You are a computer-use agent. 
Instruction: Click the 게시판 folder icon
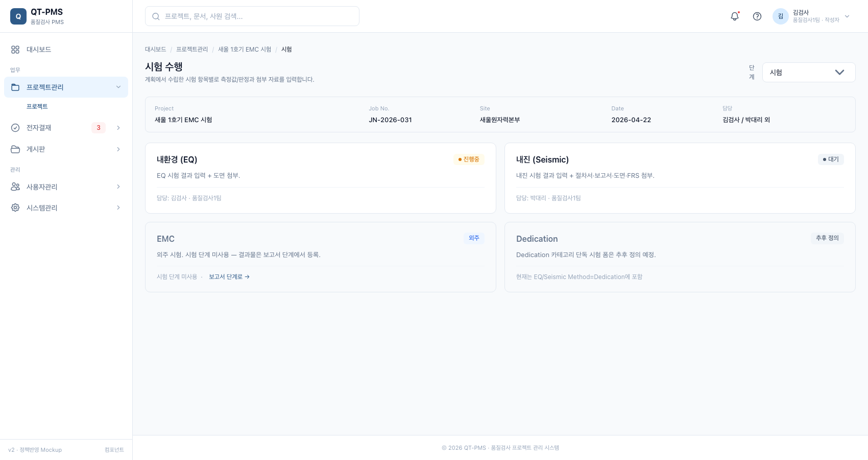15,149
